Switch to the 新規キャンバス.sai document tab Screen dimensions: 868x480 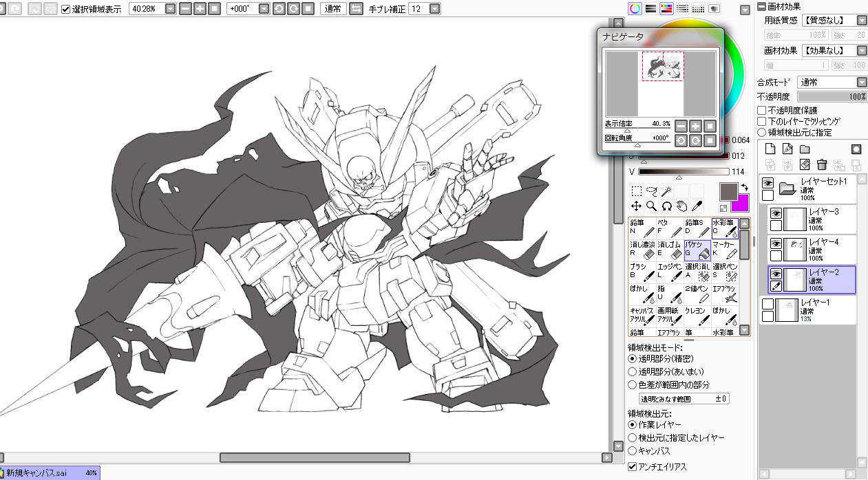tap(50, 473)
